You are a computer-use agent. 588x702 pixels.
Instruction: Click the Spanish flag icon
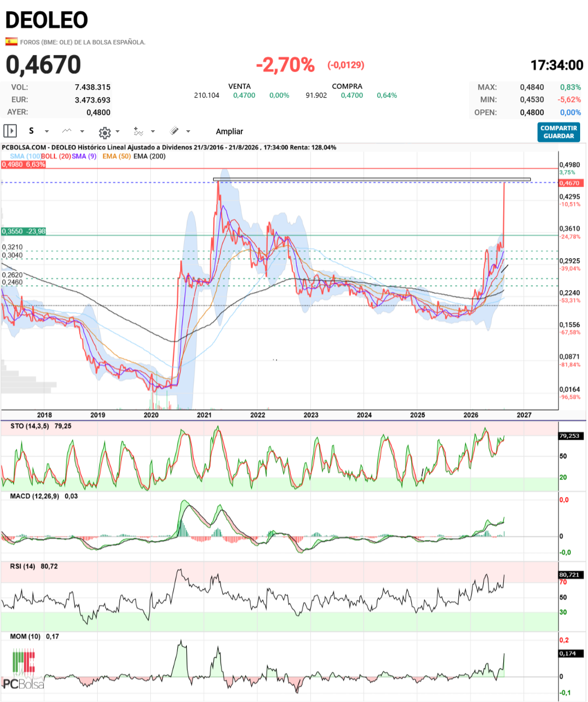[x=11, y=42]
